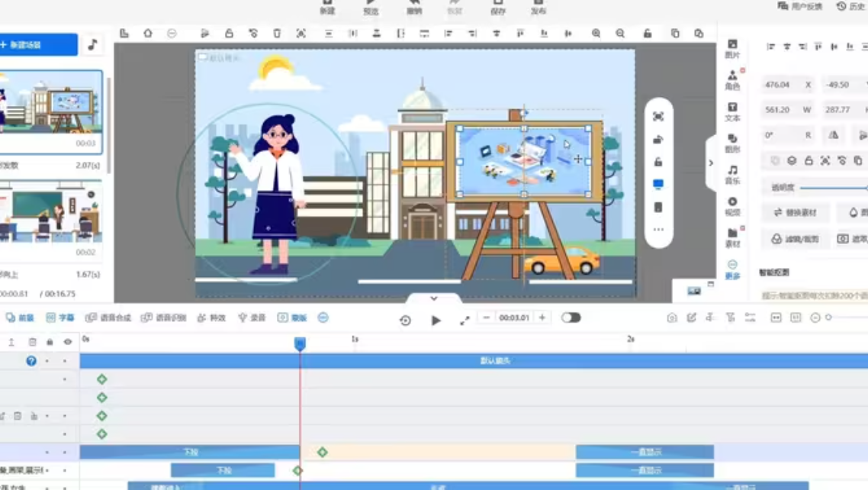Click the unlock padlock in top toolbar
Screen dimensions: 868x490
click(x=647, y=34)
